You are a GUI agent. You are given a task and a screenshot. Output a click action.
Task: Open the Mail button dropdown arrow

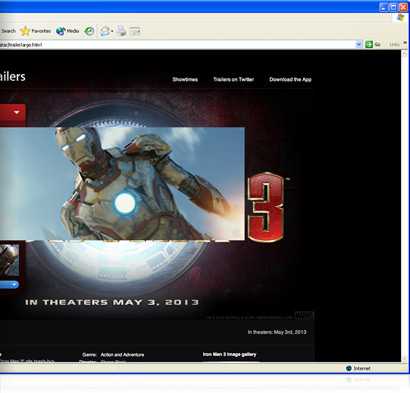point(112,32)
